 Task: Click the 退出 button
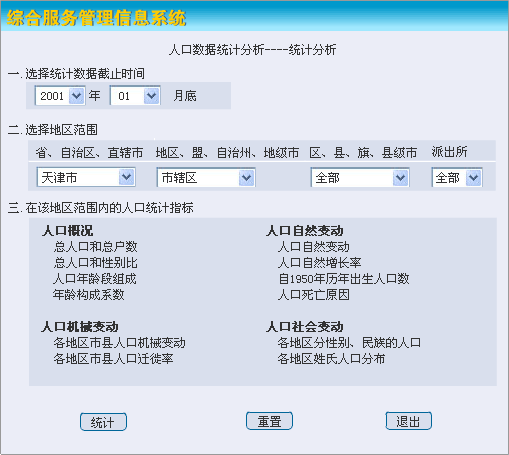(x=409, y=421)
